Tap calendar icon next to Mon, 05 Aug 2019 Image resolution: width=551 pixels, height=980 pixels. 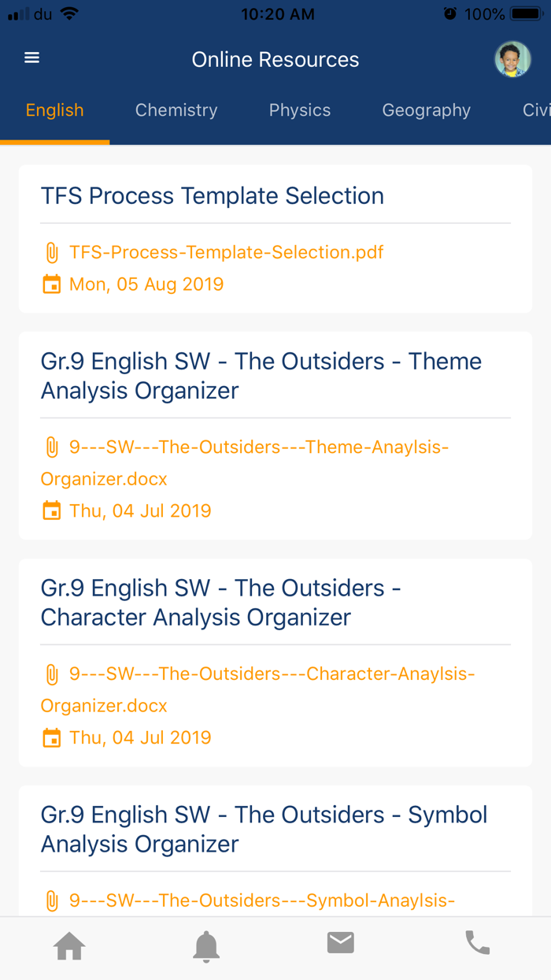pyautogui.click(x=51, y=284)
